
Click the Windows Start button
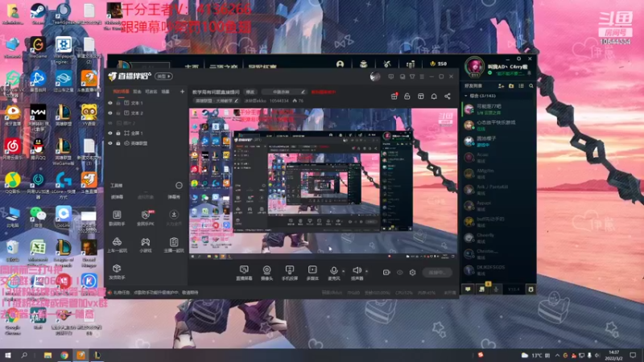[x=7, y=356]
